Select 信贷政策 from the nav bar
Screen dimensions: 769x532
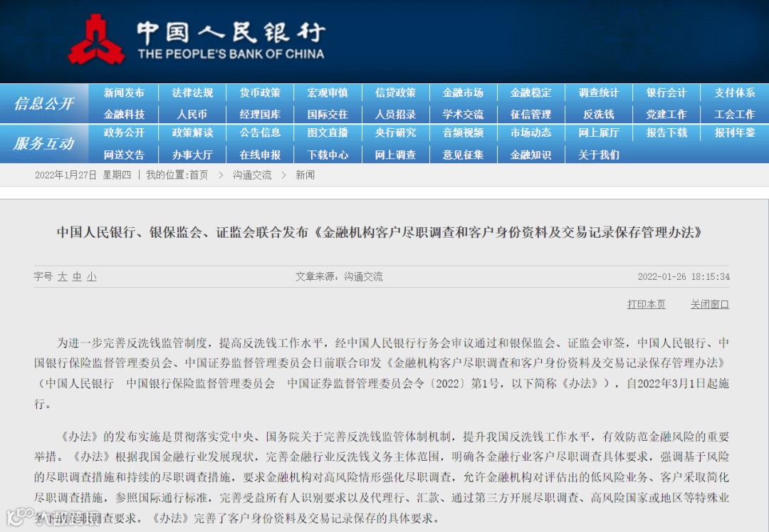[395, 93]
